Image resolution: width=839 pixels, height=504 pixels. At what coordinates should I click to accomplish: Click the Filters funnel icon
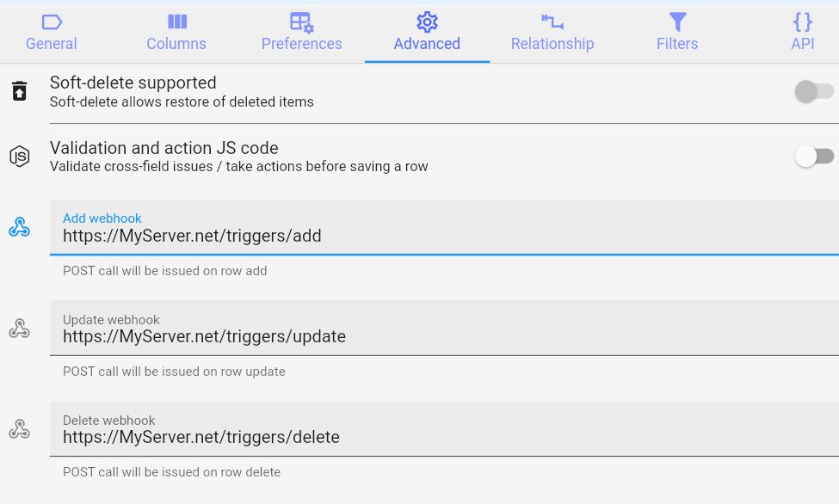677,22
